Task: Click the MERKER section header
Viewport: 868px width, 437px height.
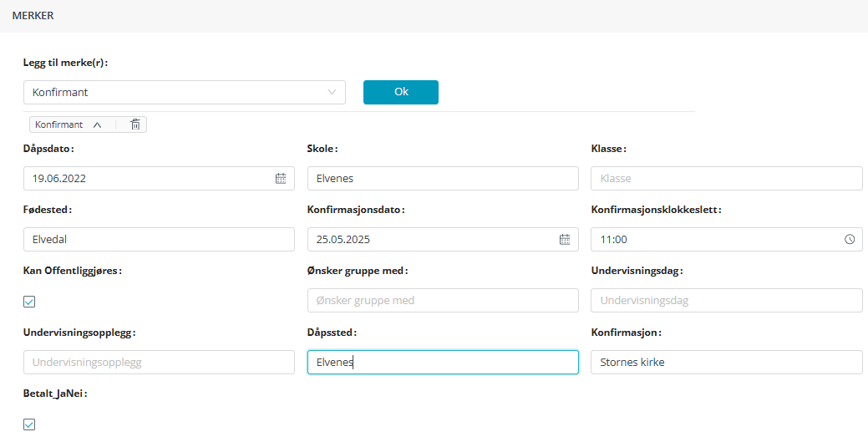Action: pos(33,16)
